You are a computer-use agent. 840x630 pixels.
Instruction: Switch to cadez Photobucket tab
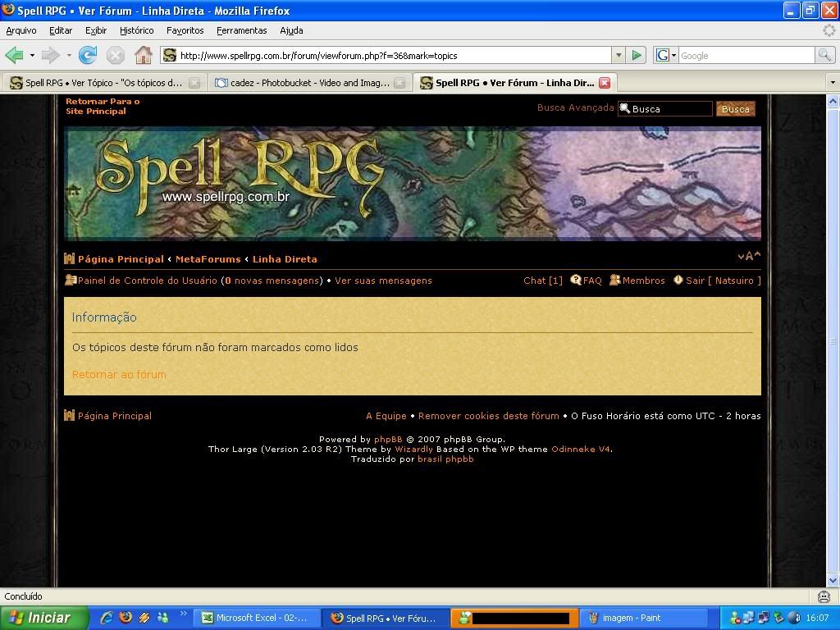click(309, 83)
